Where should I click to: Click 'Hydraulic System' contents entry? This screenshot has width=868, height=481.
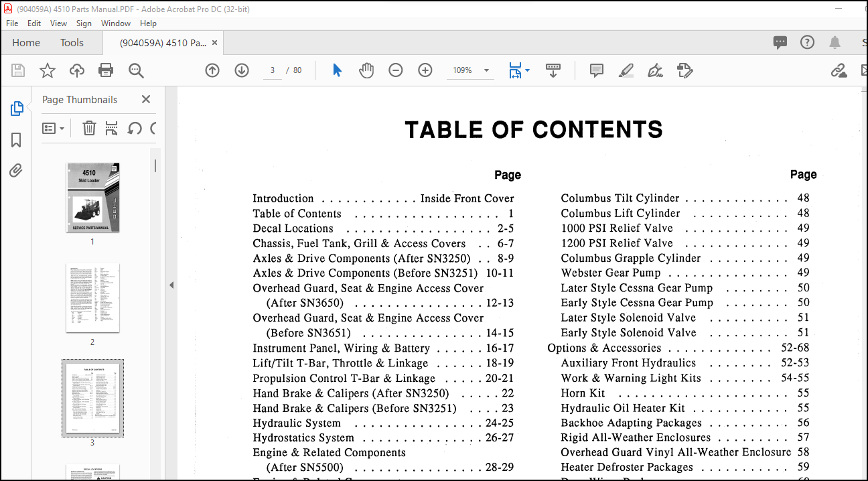point(297,423)
